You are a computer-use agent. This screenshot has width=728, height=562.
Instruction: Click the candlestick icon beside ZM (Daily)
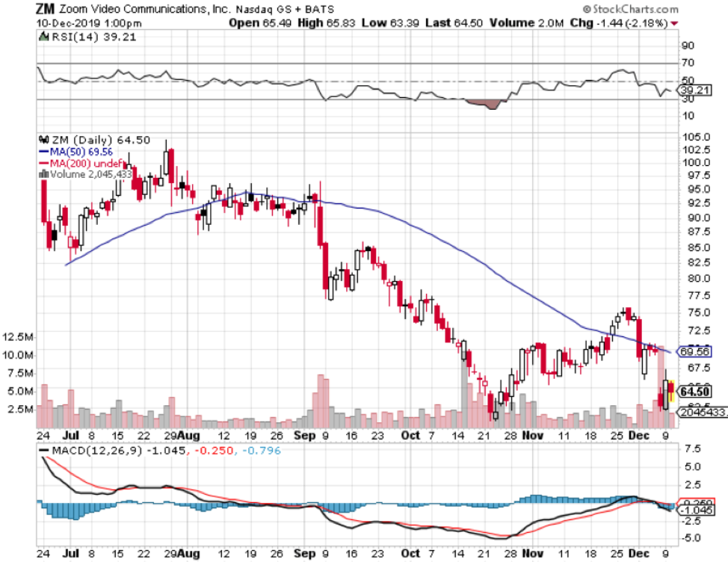pos(43,140)
